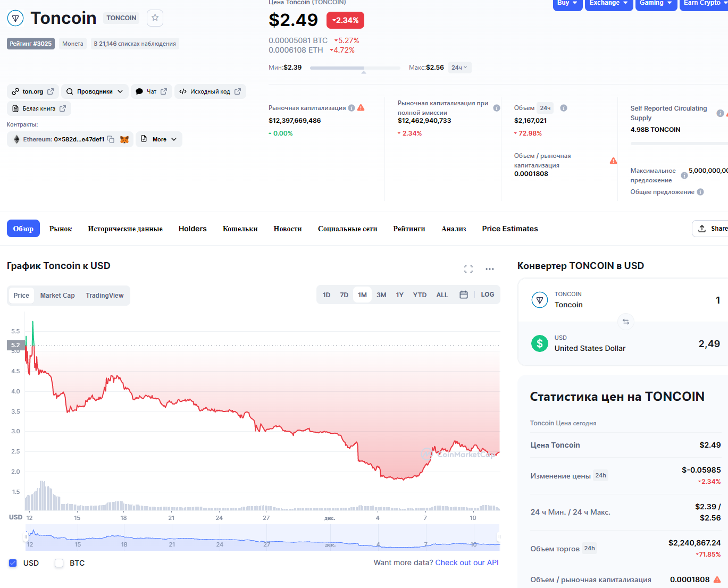Click left handle of chart range navigator

[26, 537]
